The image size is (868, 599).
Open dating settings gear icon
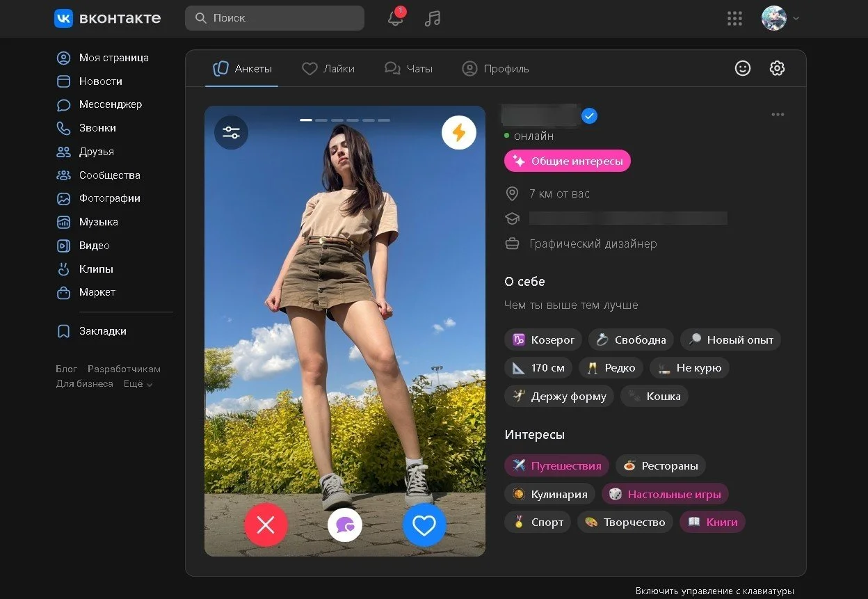coord(777,68)
